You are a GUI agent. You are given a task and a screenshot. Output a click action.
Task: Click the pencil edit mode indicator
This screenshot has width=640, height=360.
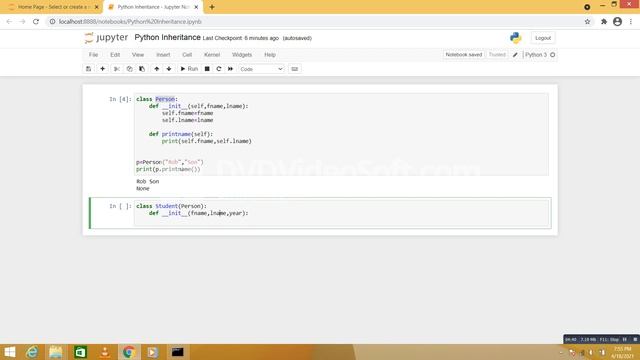coord(515,55)
